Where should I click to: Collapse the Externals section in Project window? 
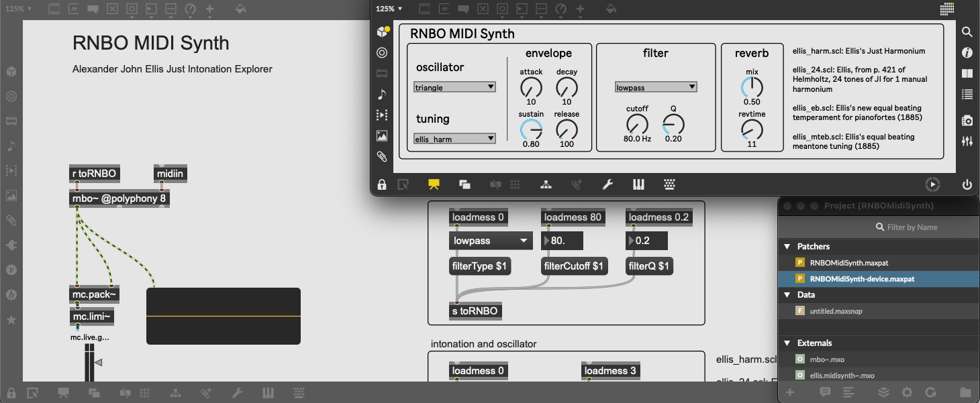click(x=787, y=343)
